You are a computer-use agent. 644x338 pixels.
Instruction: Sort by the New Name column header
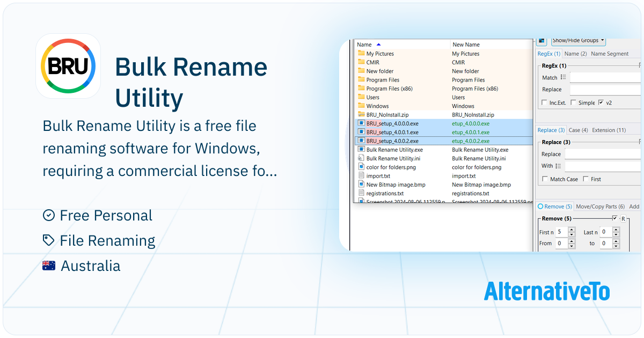(x=491, y=45)
